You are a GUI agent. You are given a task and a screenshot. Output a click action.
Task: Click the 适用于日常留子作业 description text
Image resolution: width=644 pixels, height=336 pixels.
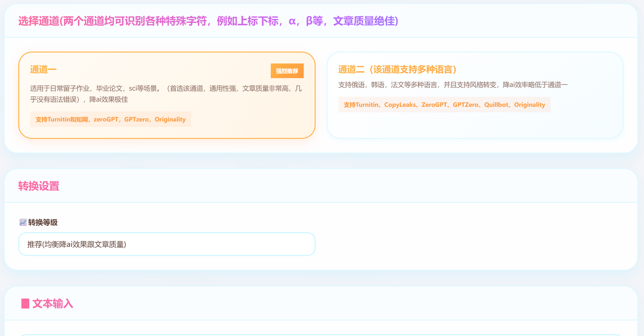[166, 94]
